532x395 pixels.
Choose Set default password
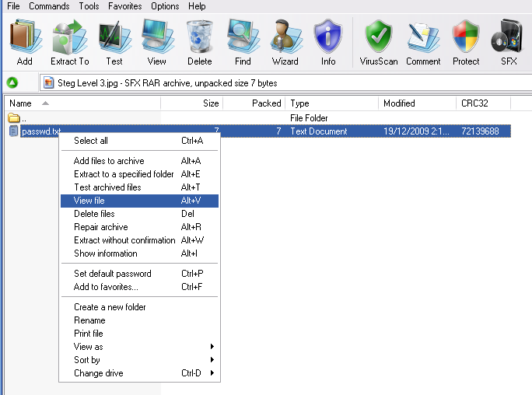139,273
